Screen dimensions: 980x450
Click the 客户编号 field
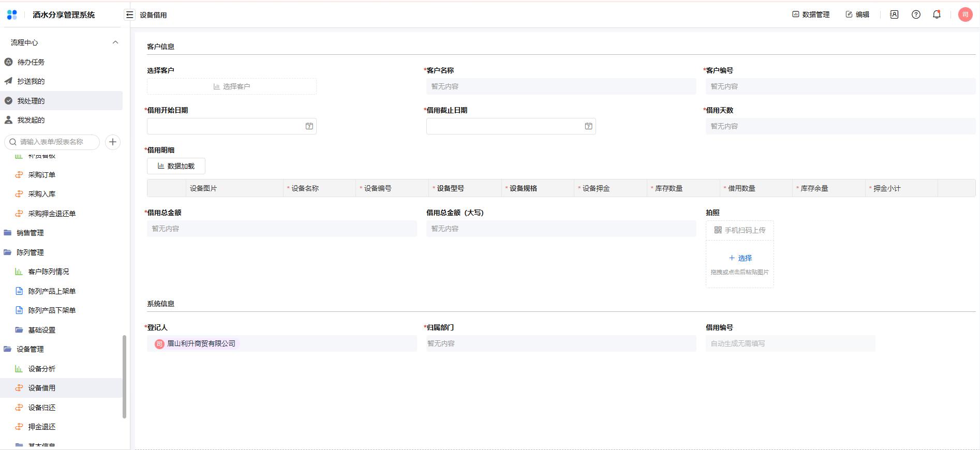click(x=840, y=86)
